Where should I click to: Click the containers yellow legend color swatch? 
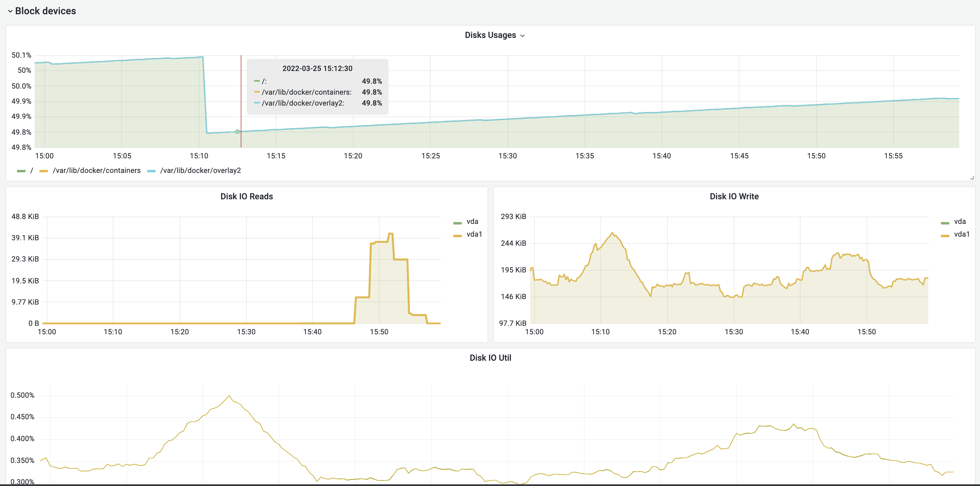click(44, 171)
